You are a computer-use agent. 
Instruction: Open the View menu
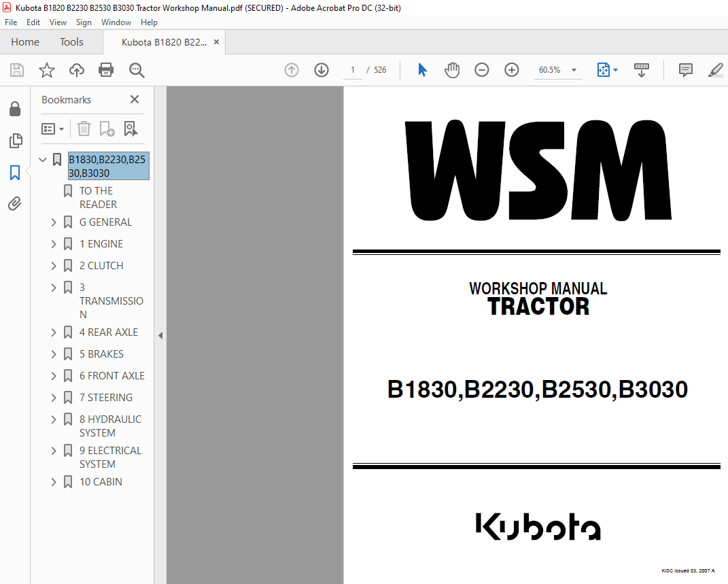pos(58,22)
